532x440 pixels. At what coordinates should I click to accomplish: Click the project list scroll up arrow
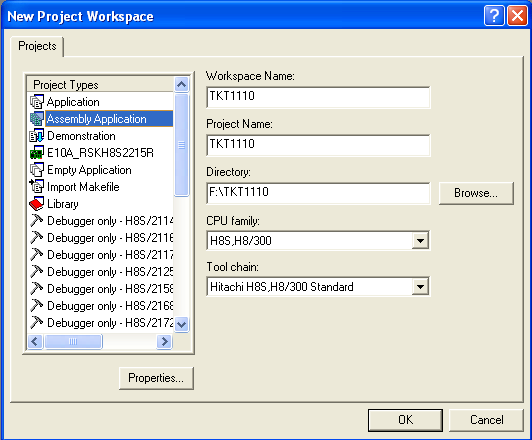pos(182,84)
